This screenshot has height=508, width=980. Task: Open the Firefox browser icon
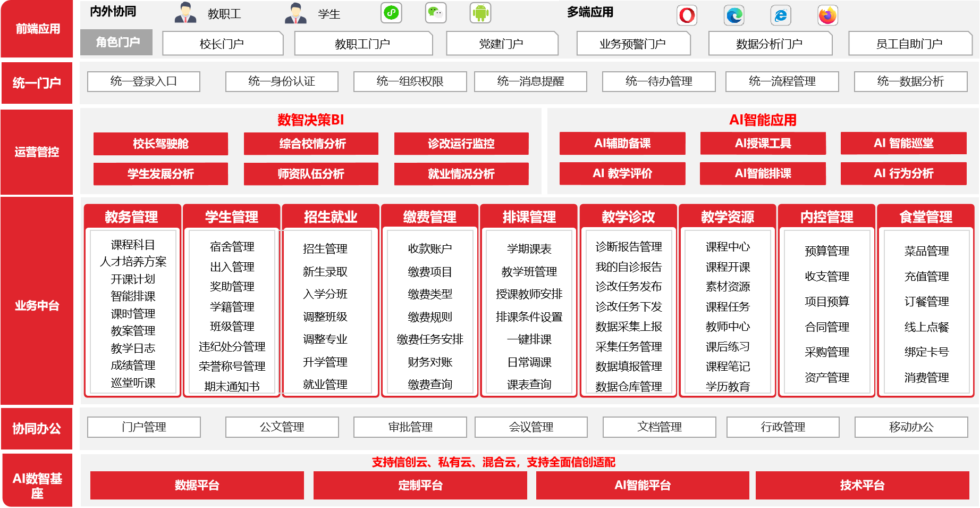click(827, 16)
